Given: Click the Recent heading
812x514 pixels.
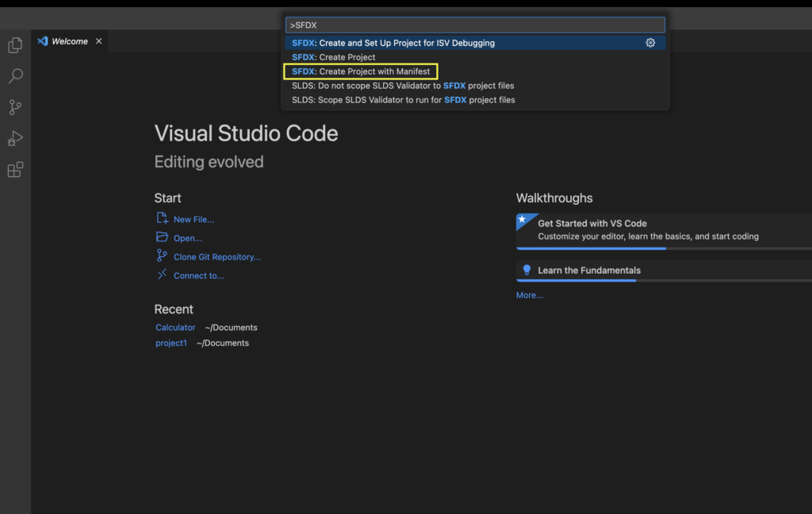Looking at the screenshot, I should 174,309.
